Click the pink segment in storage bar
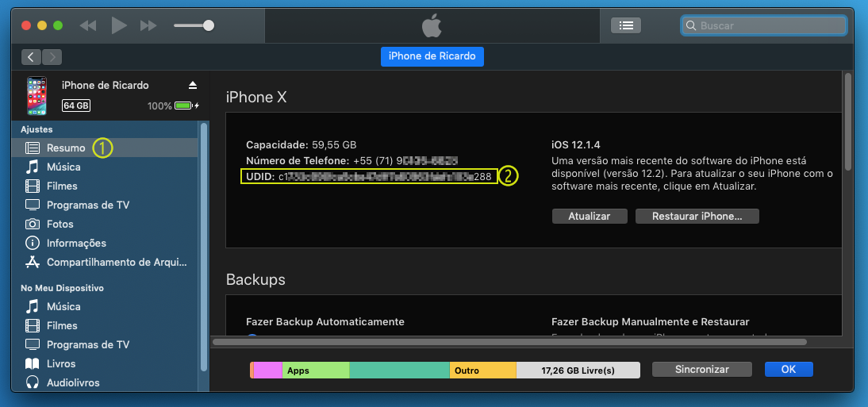868x407 pixels. tap(268, 371)
